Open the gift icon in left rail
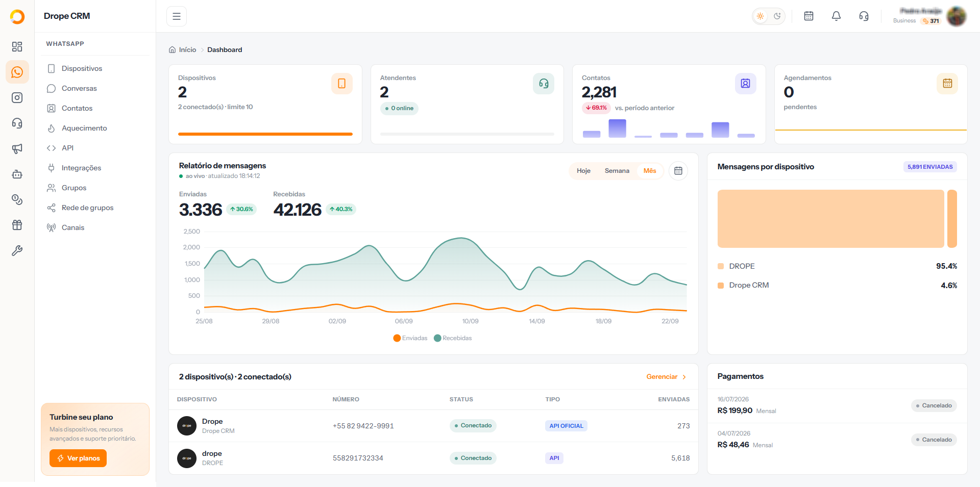This screenshot has height=487, width=980. point(17,225)
